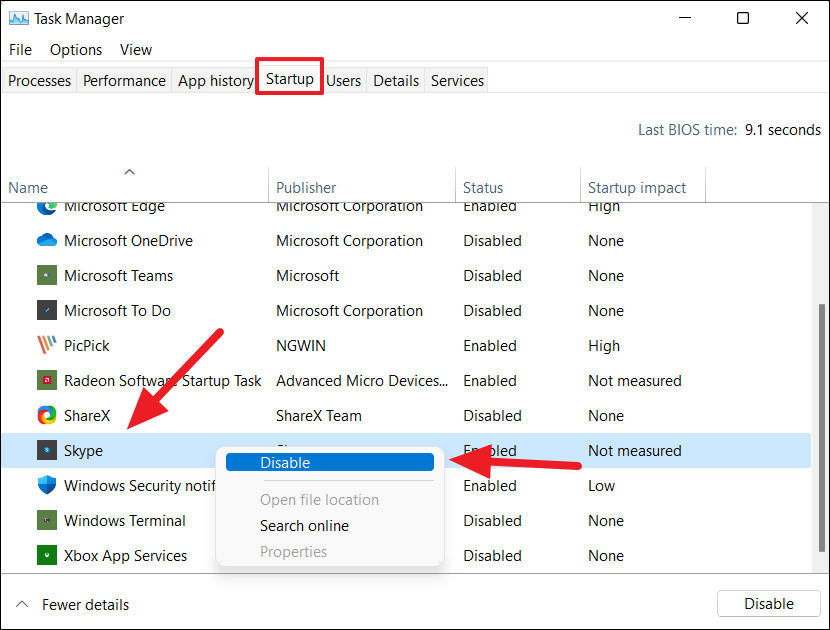Select the PicPick row name

(x=86, y=345)
